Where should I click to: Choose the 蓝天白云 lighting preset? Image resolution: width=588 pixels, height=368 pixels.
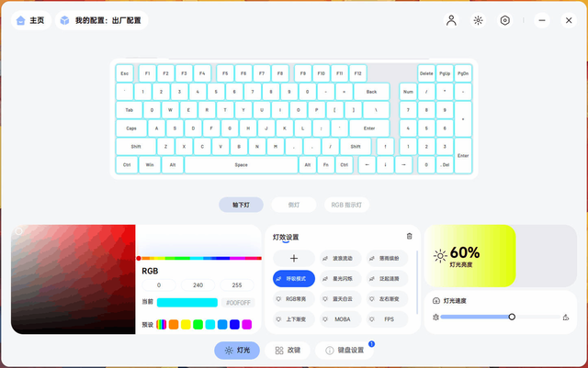[341, 299]
